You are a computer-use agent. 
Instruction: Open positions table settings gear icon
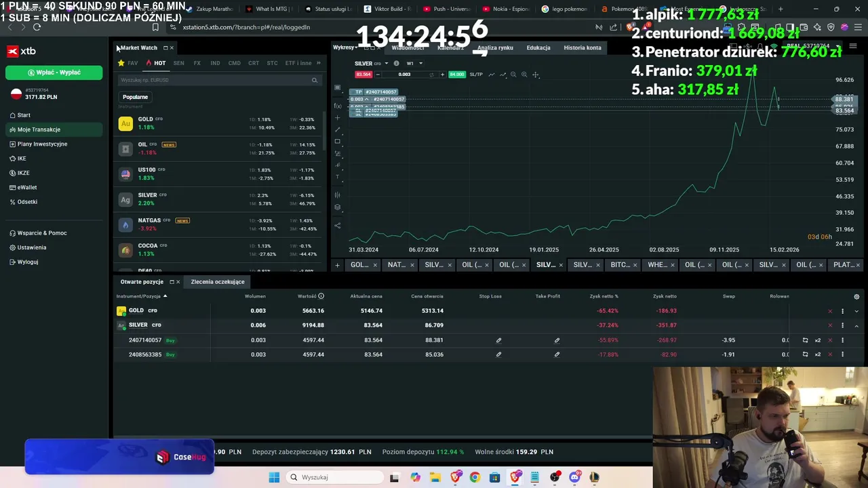pyautogui.click(x=856, y=297)
